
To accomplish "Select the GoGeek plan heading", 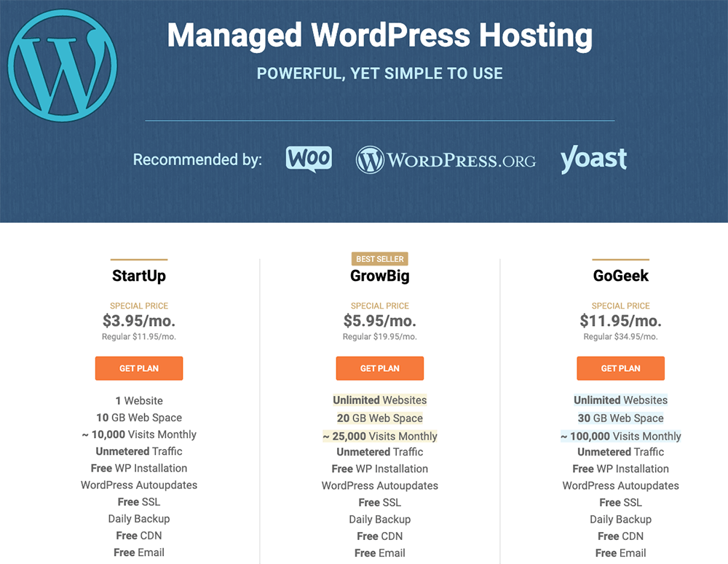I will tap(621, 276).
